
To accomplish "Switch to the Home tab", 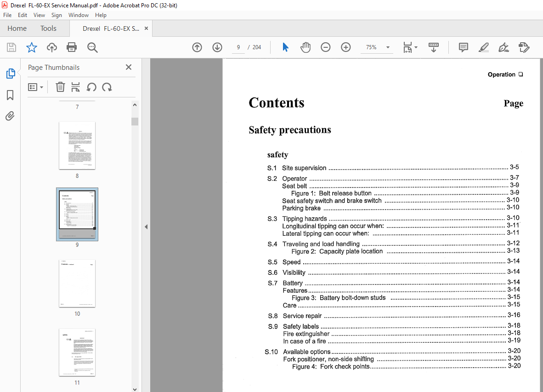I will [17, 28].
